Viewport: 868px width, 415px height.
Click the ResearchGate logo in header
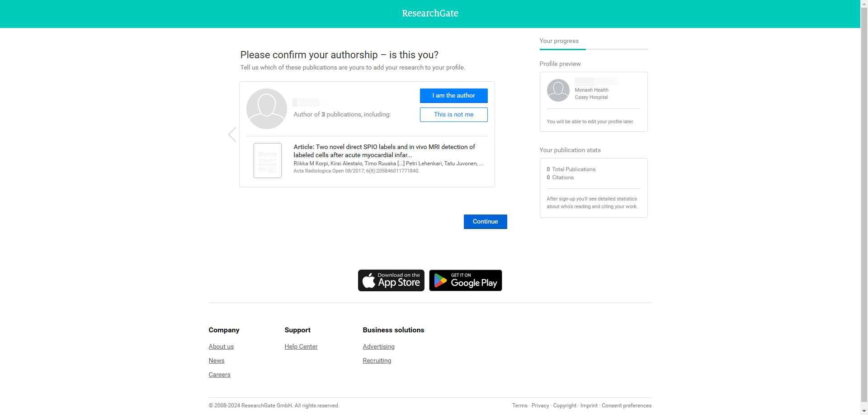(430, 14)
